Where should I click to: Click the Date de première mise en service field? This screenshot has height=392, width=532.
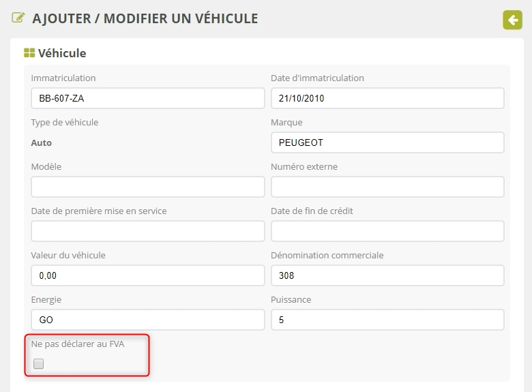(147, 231)
